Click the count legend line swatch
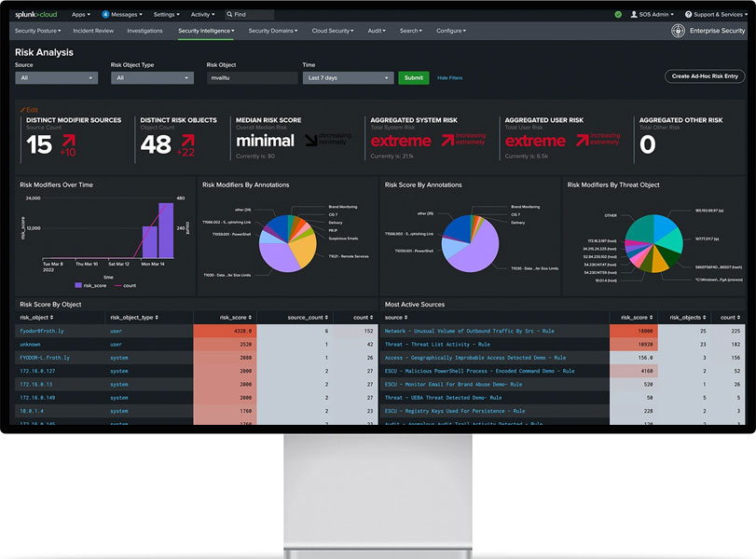 (x=117, y=286)
